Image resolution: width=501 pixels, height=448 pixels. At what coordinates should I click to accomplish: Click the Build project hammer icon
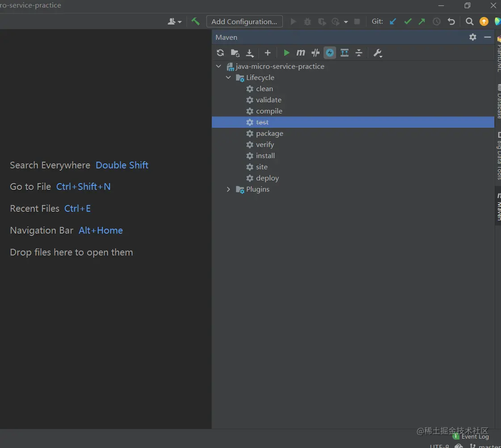click(x=195, y=21)
